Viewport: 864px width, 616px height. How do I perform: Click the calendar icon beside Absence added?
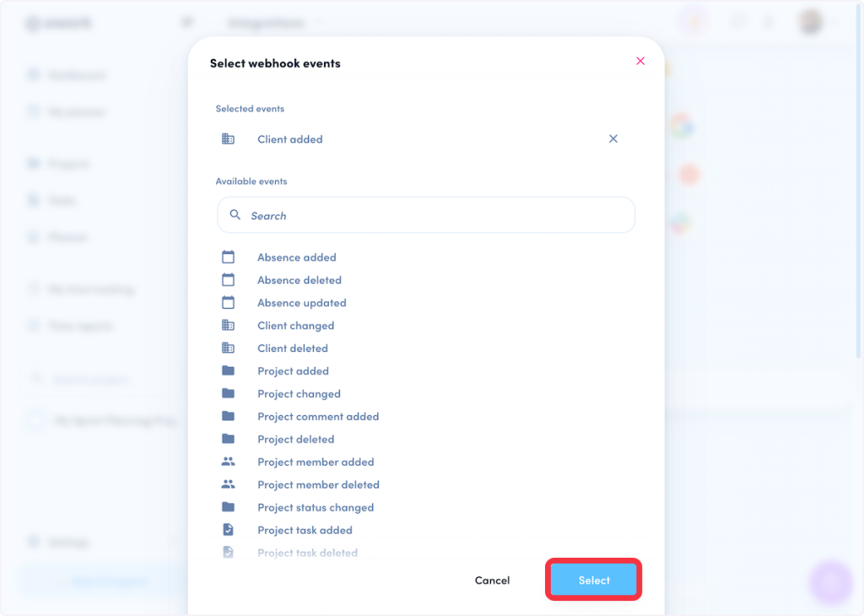coord(228,257)
